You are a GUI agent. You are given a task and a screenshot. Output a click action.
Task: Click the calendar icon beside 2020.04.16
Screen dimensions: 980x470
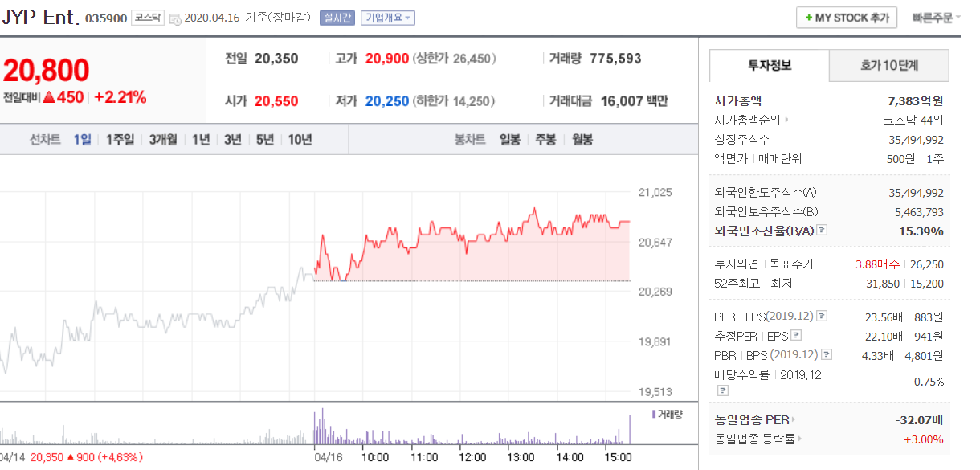175,18
